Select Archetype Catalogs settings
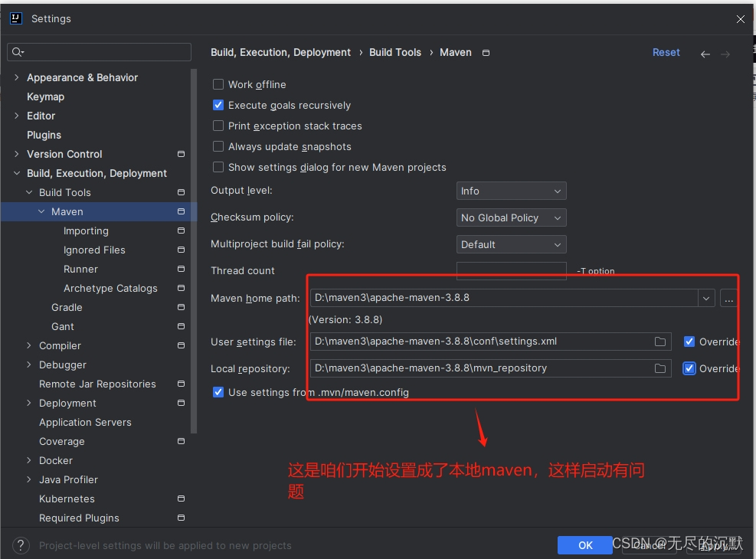756x559 pixels. pos(110,288)
